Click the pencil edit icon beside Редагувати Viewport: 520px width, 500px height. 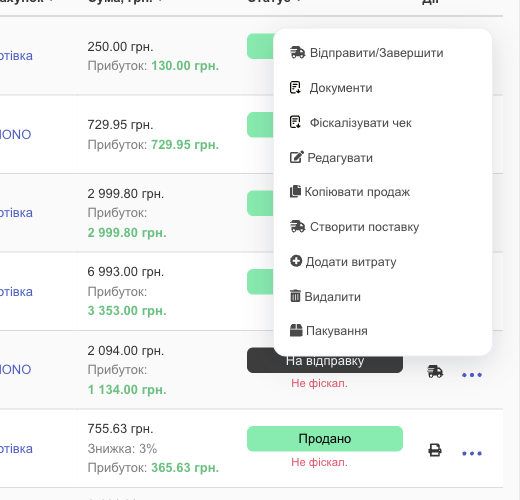point(297,157)
